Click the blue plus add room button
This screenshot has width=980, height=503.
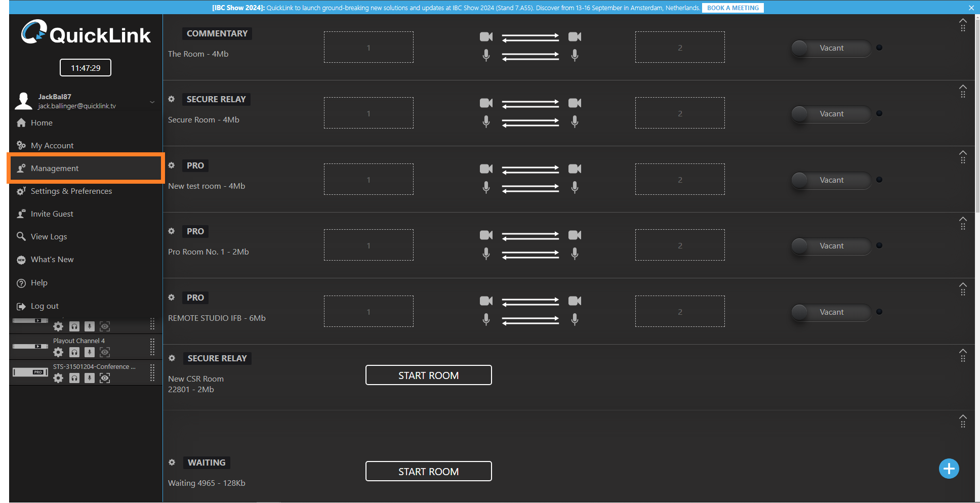(x=949, y=469)
